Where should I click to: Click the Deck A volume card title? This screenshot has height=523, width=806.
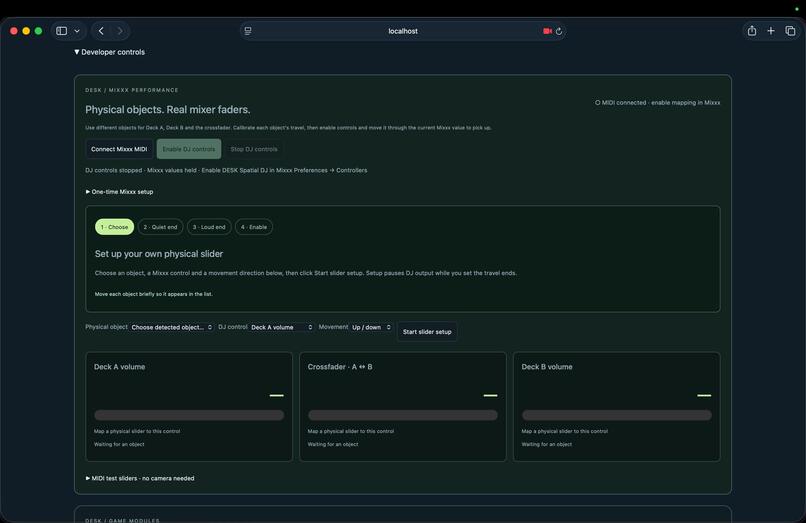coord(119,367)
